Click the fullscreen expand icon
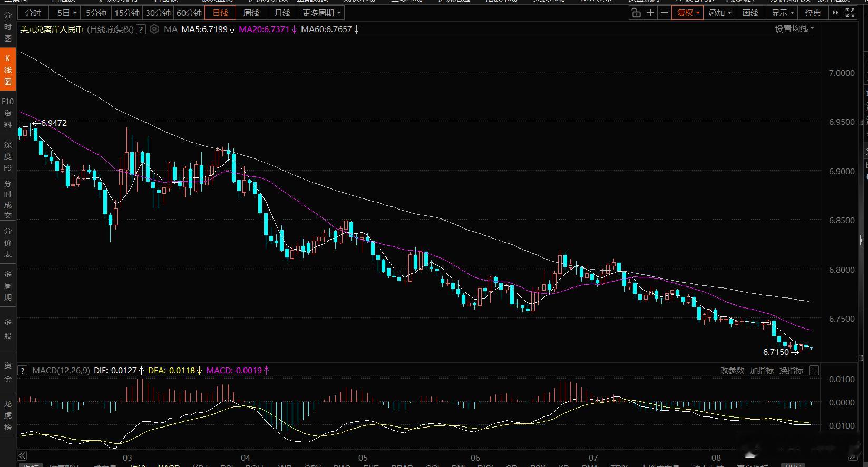The width and height of the screenshot is (868, 467). (850, 13)
